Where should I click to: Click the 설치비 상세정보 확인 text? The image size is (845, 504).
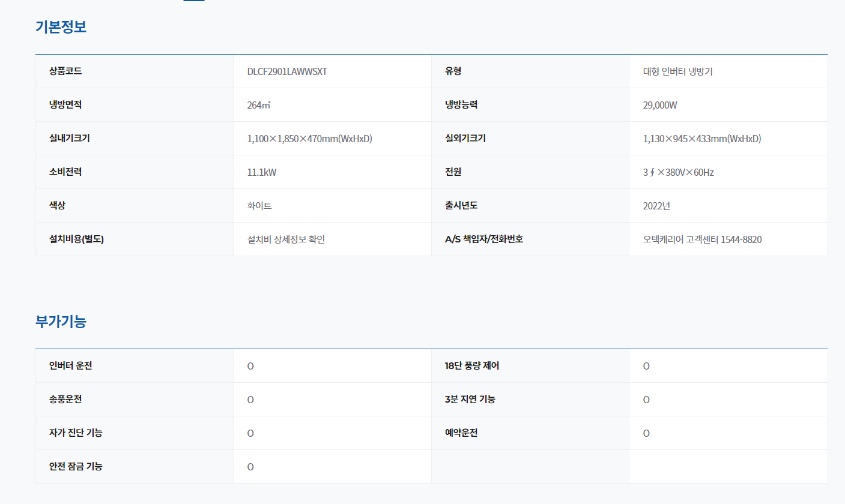click(286, 239)
